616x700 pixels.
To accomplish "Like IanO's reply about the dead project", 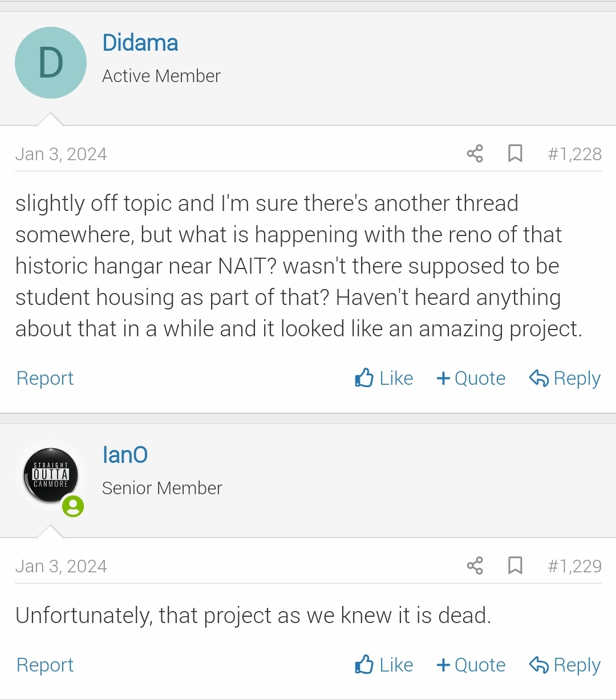I will tap(384, 665).
